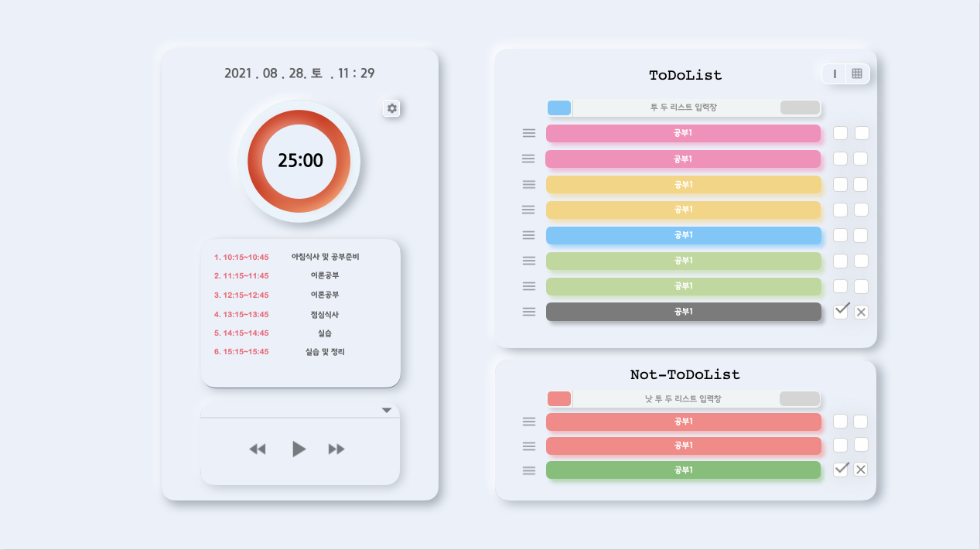The height and width of the screenshot is (550, 980).
Task: Tick the left checkbox of ToDoList's lower green task
Action: (840, 286)
